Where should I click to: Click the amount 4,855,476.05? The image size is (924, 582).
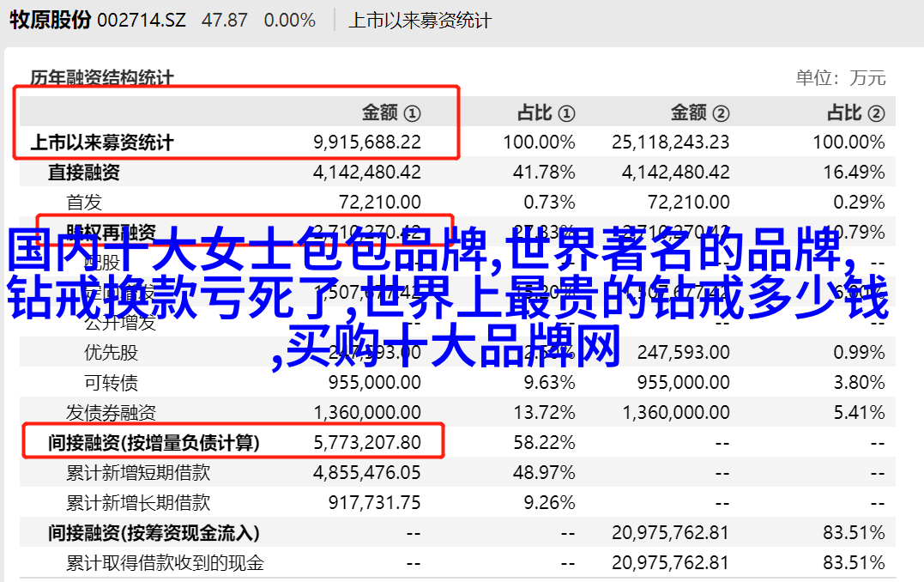pyautogui.click(x=366, y=473)
